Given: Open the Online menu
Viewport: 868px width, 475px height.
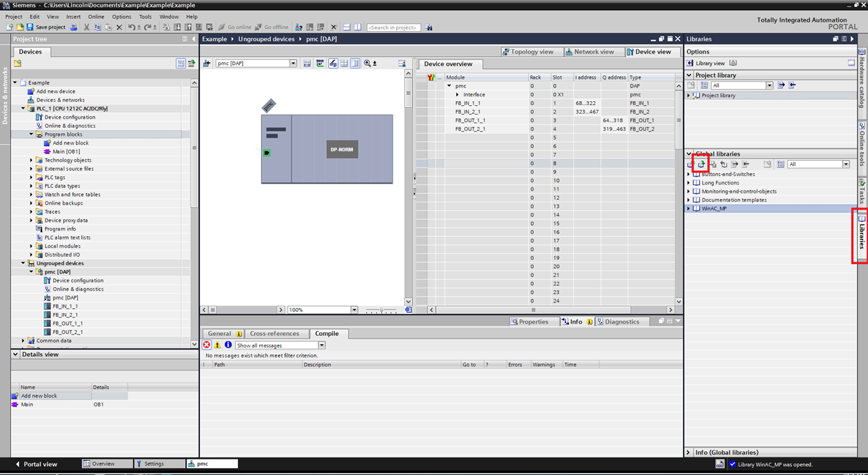Looking at the screenshot, I should (96, 16).
